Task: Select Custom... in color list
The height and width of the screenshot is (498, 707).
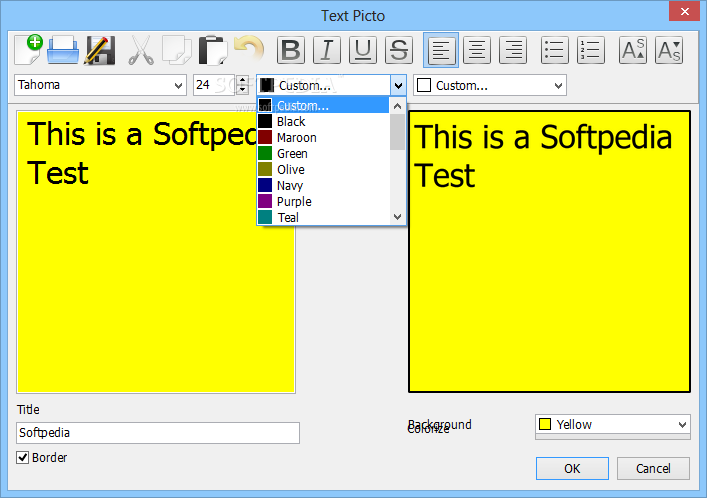Action: [323, 106]
